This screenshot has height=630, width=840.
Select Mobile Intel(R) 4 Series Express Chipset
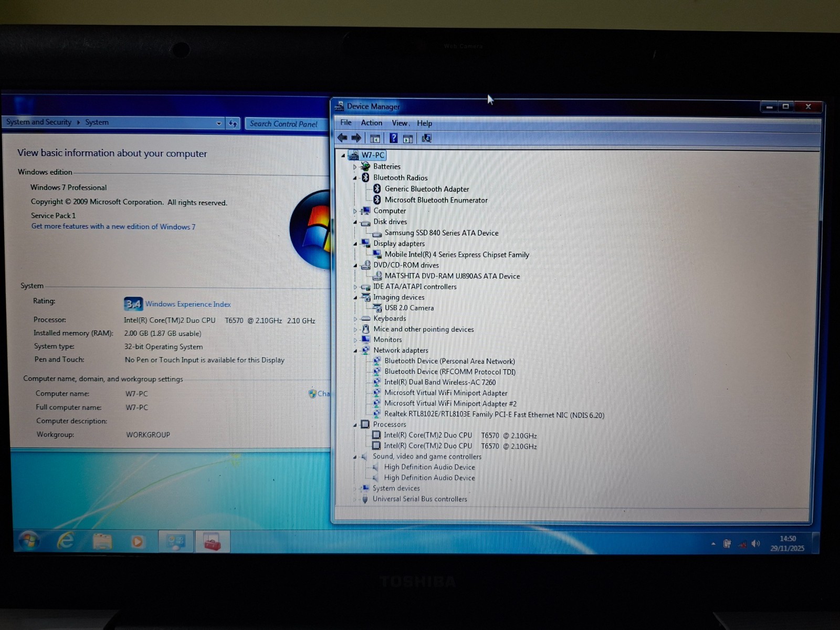click(457, 255)
